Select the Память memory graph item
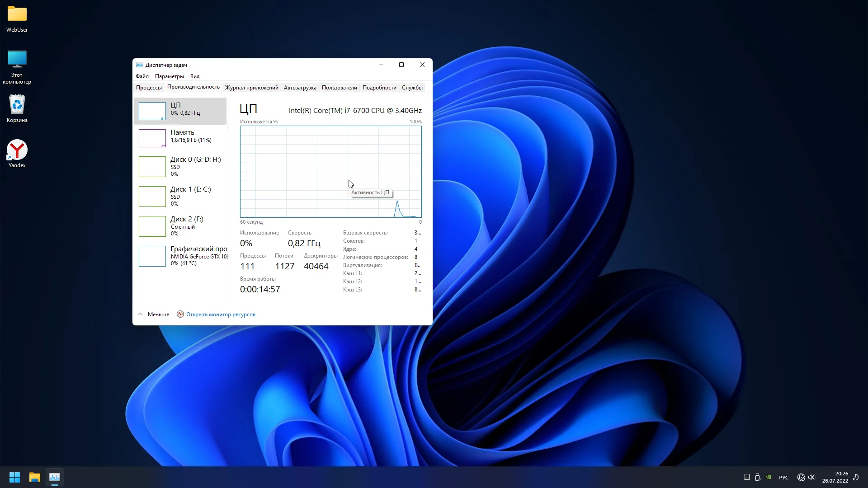Viewport: 868px width, 488px height. click(x=152, y=138)
